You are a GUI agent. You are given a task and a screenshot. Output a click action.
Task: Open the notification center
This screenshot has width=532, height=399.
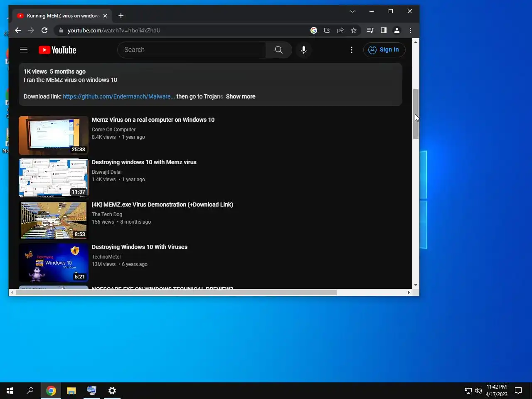coord(518,391)
